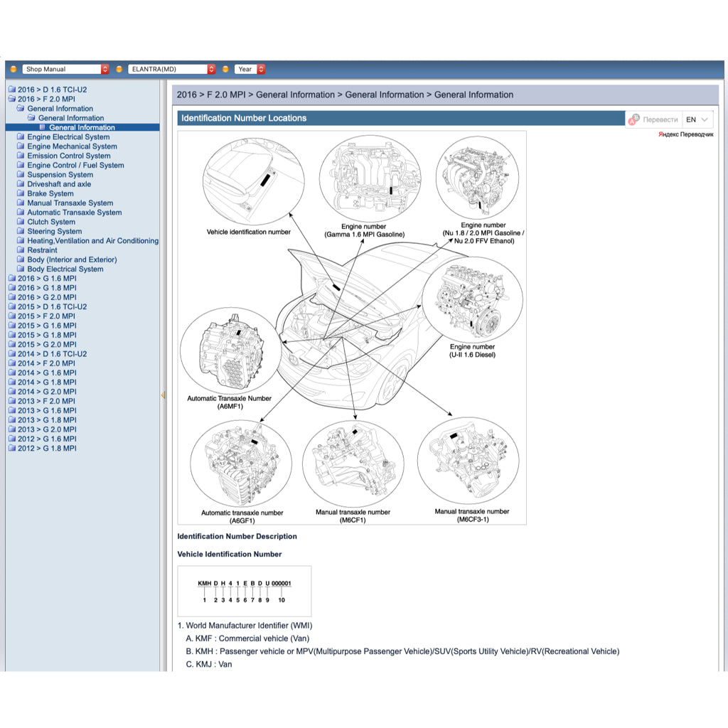Click the orange bullet before Shop Manual
The height and width of the screenshot is (728, 728).
point(14,69)
